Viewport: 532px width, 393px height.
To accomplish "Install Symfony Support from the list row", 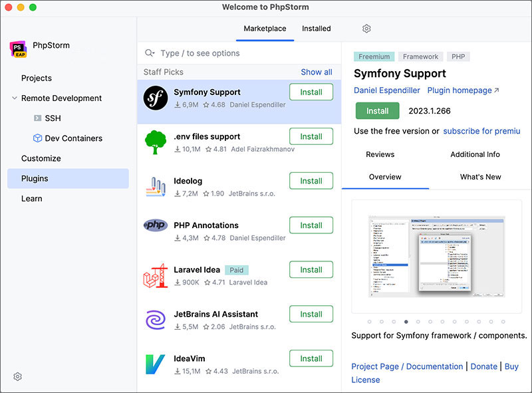I will point(311,92).
